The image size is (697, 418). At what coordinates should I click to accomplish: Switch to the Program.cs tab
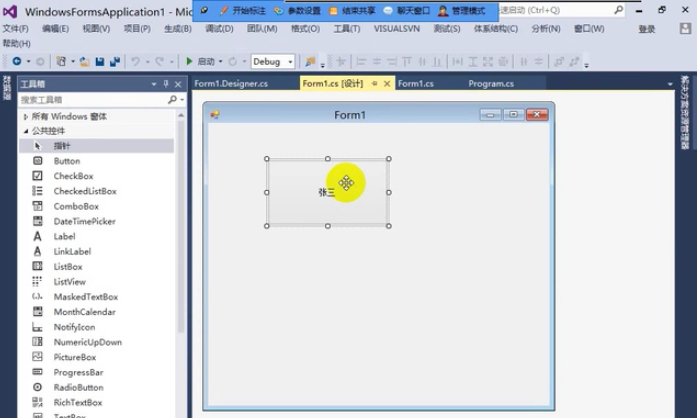[x=491, y=84]
